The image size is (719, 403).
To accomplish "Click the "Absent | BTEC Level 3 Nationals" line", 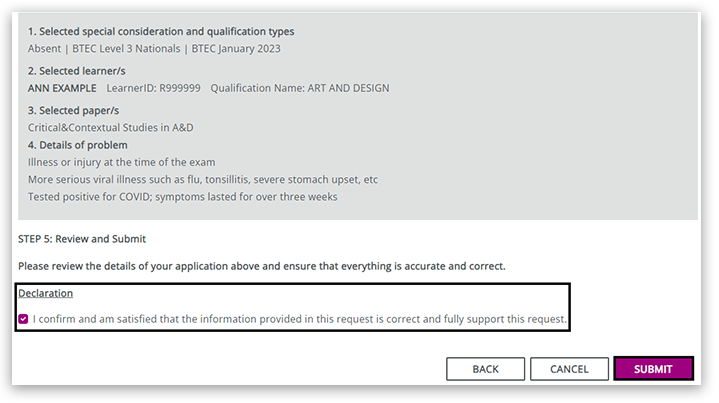I will [x=154, y=49].
